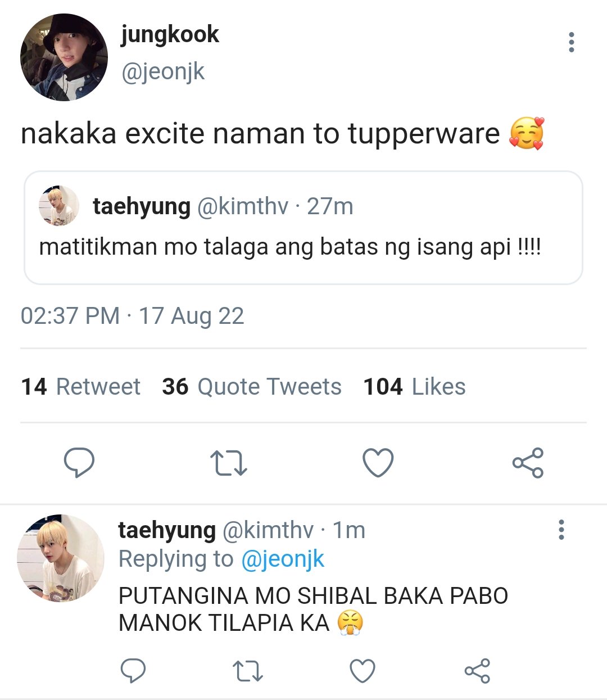Tap the jungkook display name
The width and height of the screenshot is (607, 700).
[x=170, y=35]
